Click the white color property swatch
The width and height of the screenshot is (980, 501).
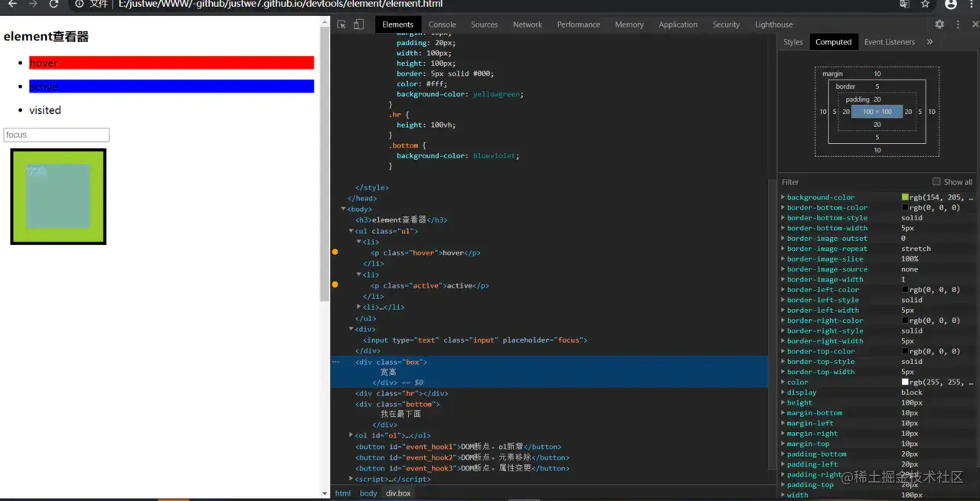coord(905,382)
